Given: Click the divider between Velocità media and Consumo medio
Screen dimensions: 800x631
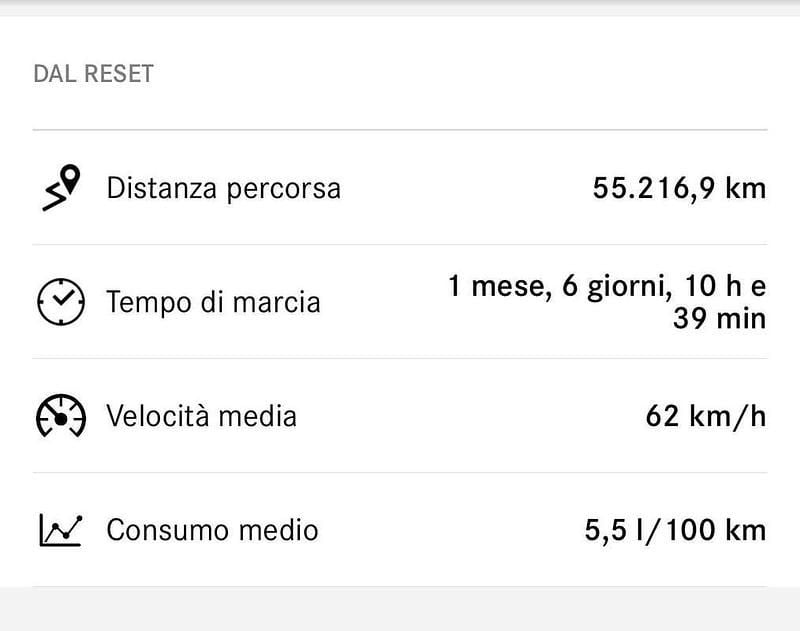Looking at the screenshot, I should pos(400,473).
